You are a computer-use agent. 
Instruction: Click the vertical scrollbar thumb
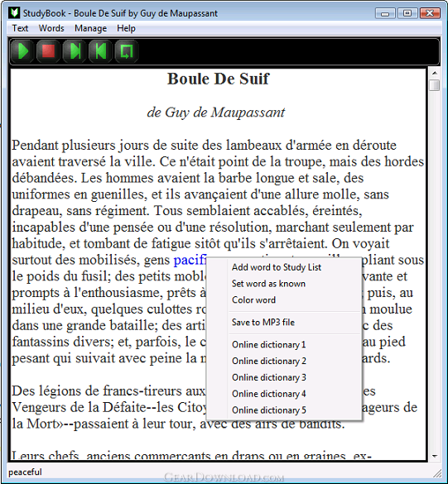[x=435, y=85]
